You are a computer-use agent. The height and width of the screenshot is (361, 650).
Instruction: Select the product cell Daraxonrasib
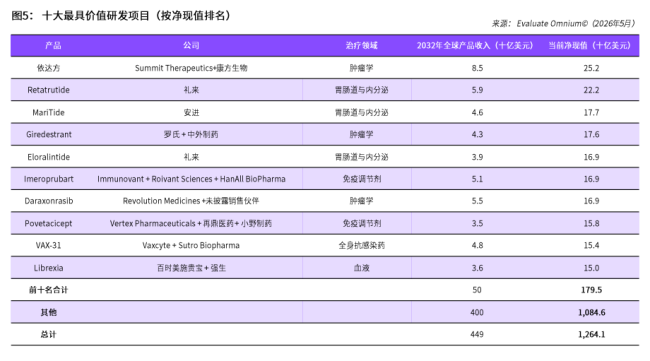click(x=49, y=201)
